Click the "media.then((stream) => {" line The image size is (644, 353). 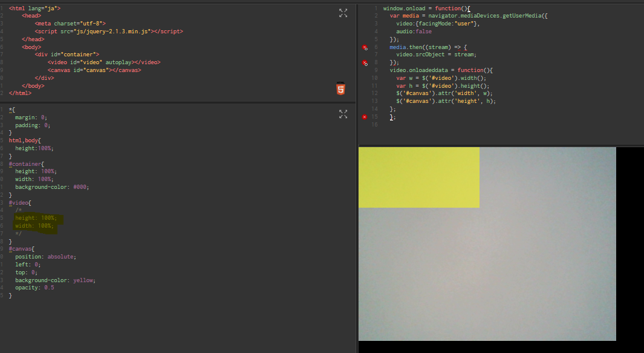click(428, 47)
